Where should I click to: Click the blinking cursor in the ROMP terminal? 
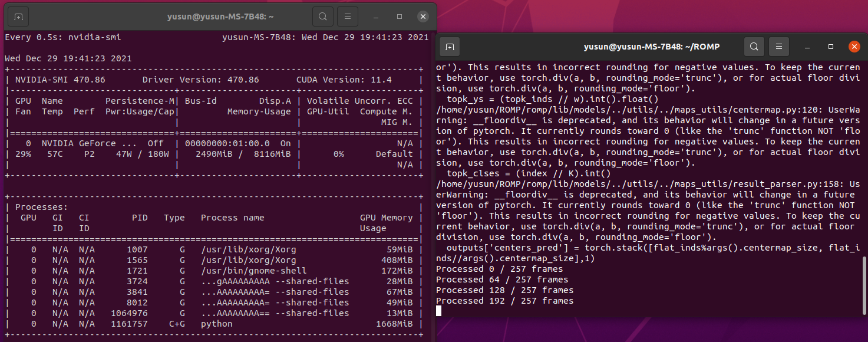coord(438,311)
